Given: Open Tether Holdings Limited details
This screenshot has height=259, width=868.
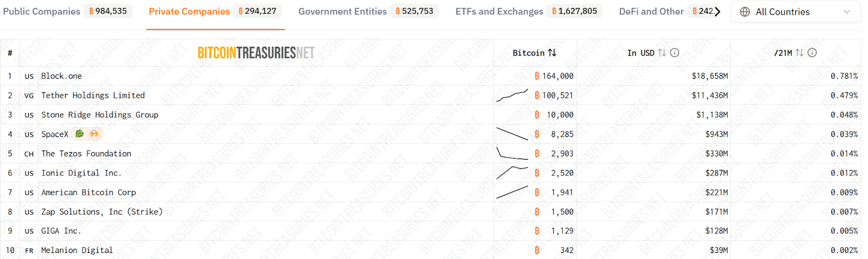Looking at the screenshot, I should point(93,96).
